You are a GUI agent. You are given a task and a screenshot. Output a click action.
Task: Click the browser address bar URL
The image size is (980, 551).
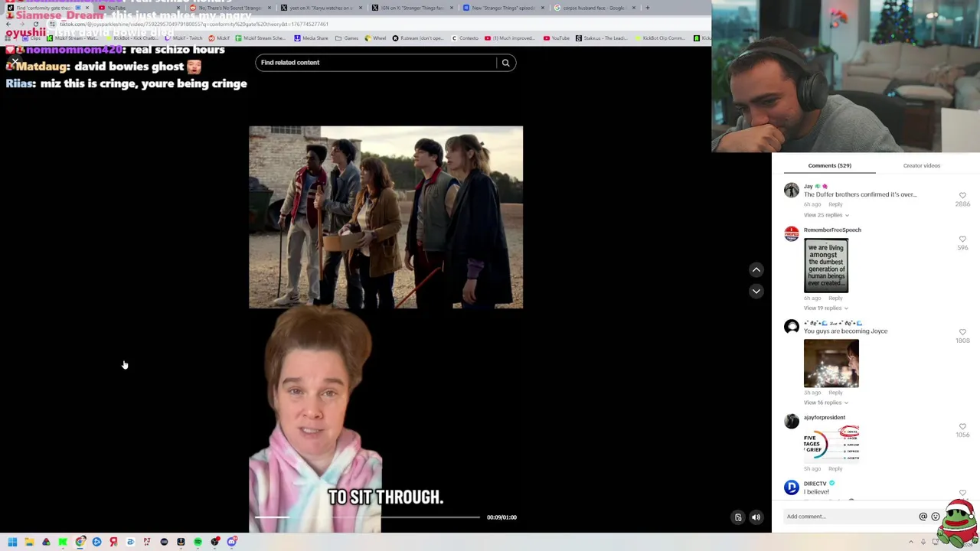click(194, 24)
